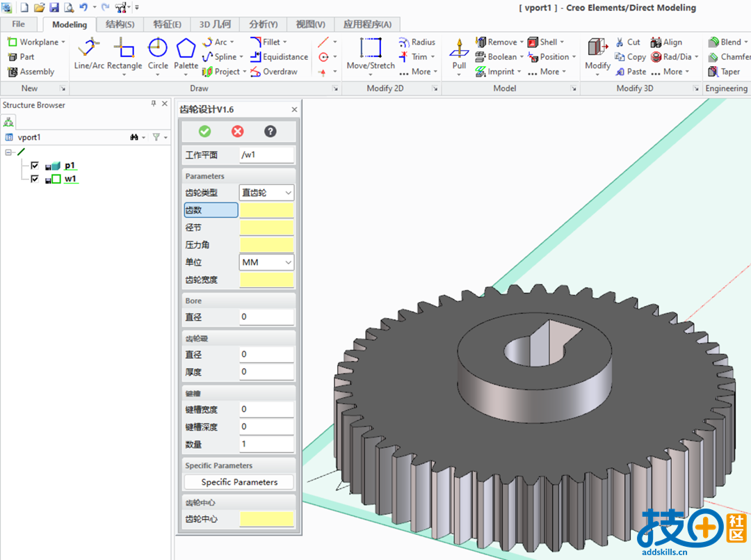Viewport: 751px width, 560px height.
Task: Open the Palette polygon tool
Action: [x=186, y=53]
